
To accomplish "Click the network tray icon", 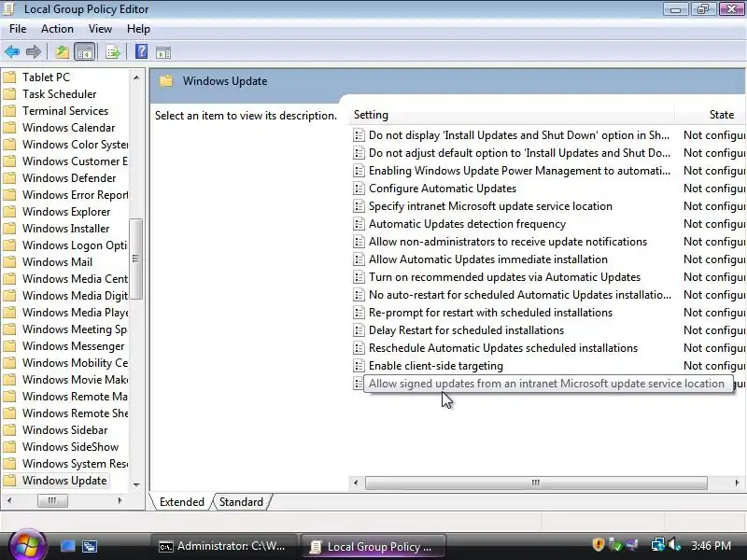I will coord(658,545).
